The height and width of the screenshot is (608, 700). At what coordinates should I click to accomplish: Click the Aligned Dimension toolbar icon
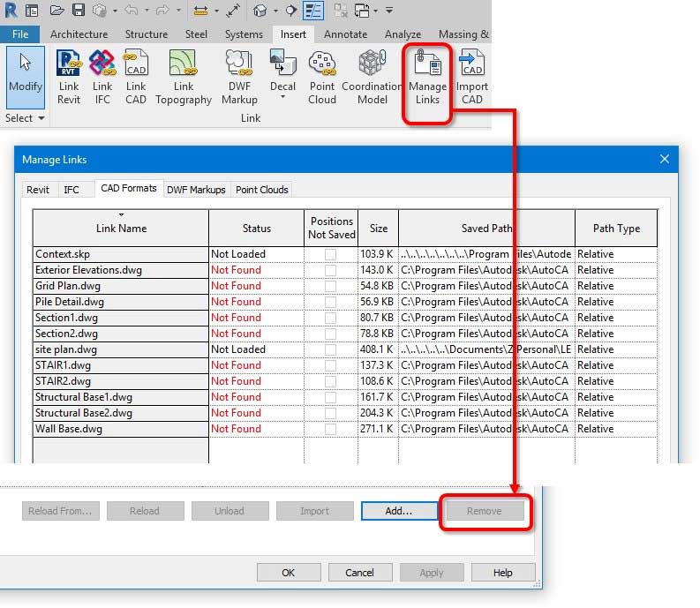(201, 11)
